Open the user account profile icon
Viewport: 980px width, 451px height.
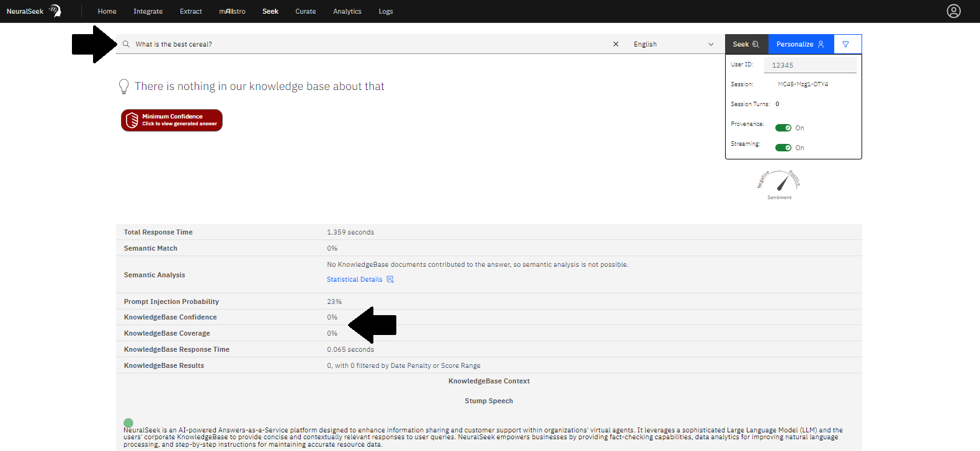tap(953, 11)
